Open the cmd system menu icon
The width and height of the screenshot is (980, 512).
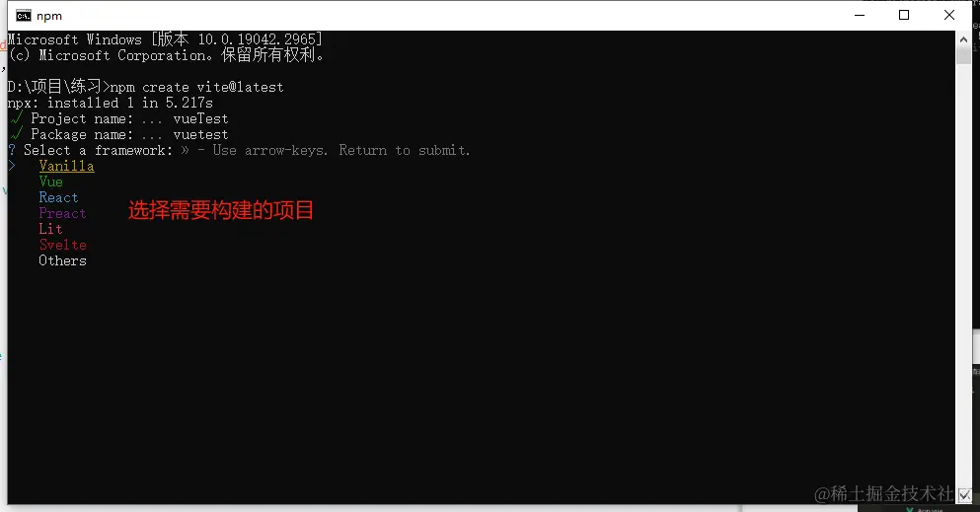pos(23,16)
